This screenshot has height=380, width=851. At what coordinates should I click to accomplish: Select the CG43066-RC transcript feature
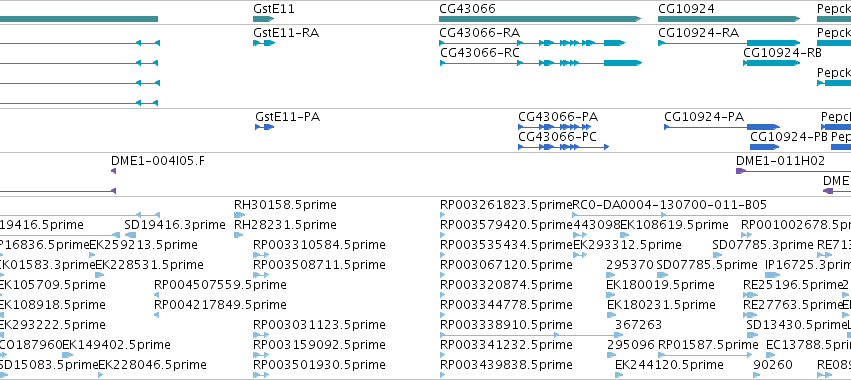click(x=541, y=63)
